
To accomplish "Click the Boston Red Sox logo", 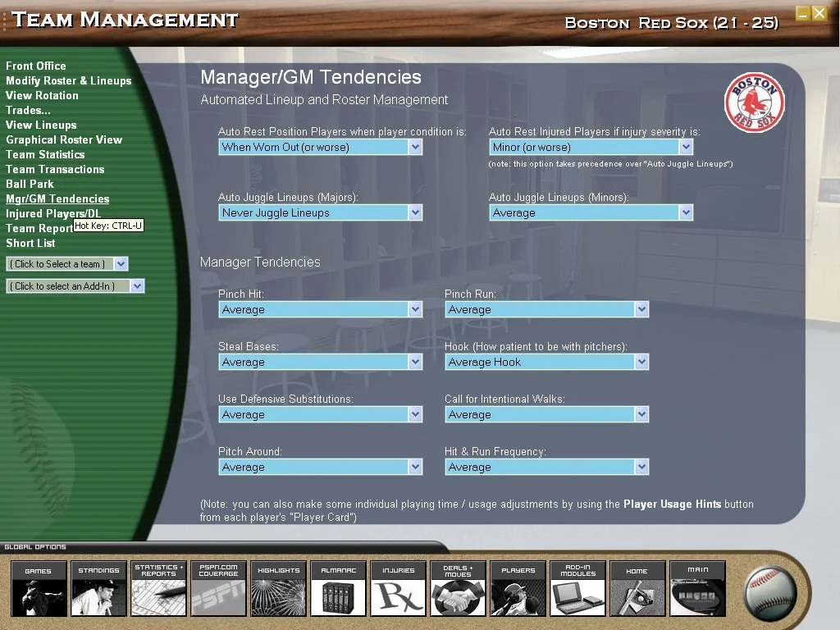I will (x=754, y=103).
